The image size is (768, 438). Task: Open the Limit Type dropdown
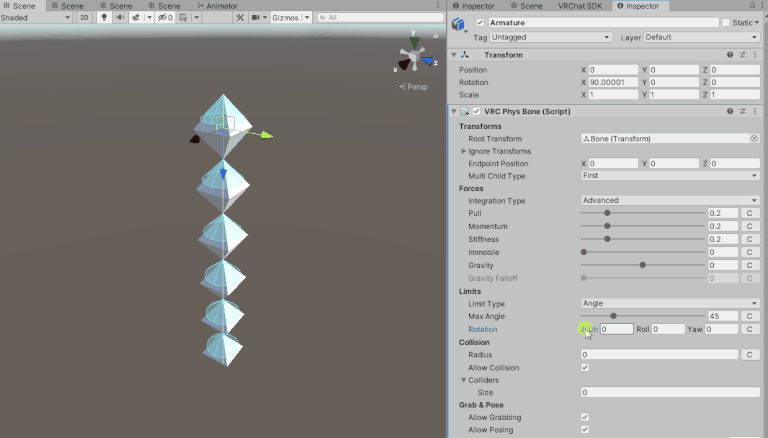click(x=669, y=303)
